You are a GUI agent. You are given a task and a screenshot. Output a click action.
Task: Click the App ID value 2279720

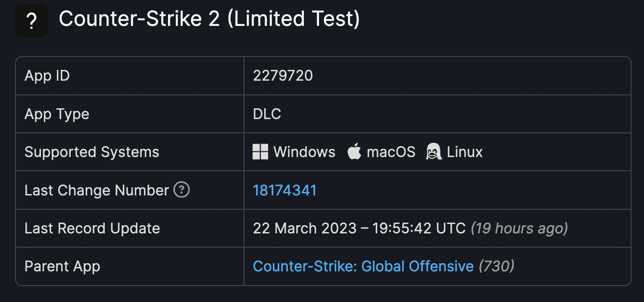click(283, 76)
